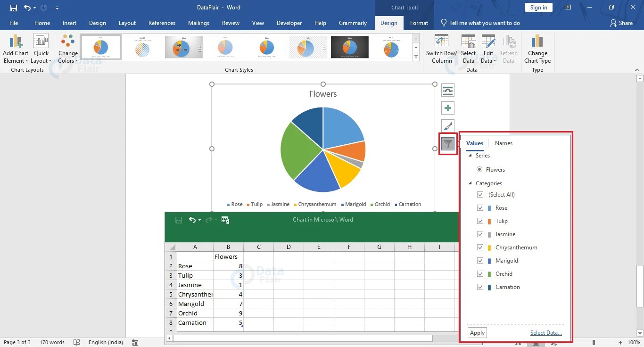Uncheck the Chrysanthemum category
Screen dimensions: 644x347
[x=480, y=248]
